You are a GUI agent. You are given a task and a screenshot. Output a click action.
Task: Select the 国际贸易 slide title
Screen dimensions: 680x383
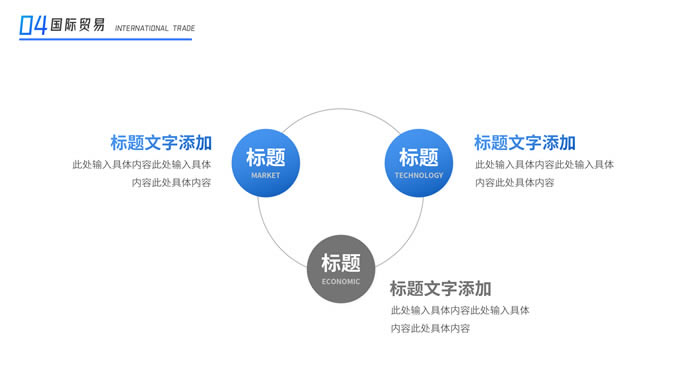pos(78,25)
